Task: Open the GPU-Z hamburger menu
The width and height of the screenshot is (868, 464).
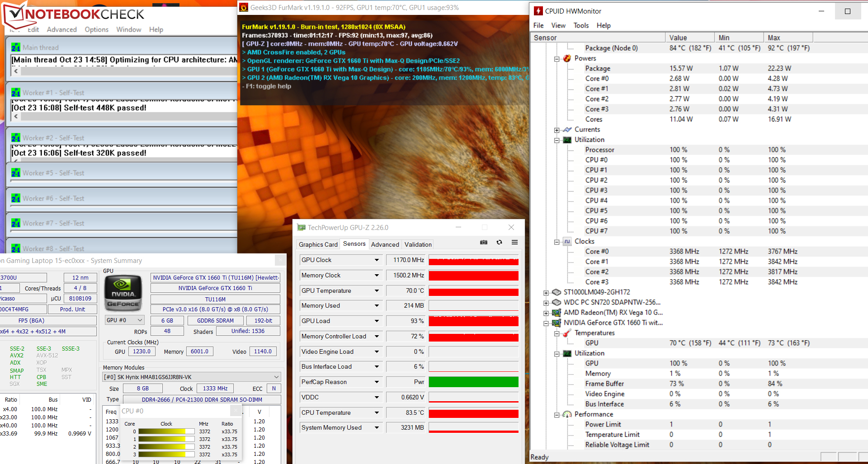Action: click(x=514, y=242)
